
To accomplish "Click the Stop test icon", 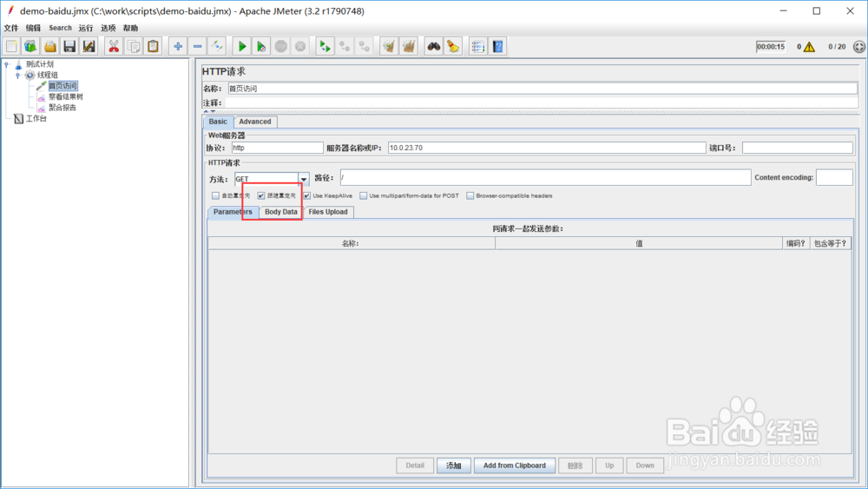I will (280, 47).
